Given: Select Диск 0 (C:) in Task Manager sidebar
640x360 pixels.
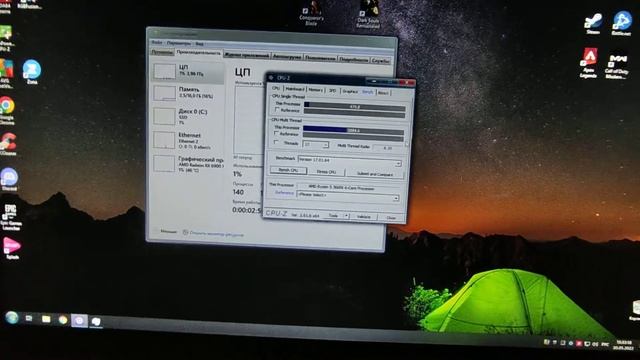Looking at the screenshot, I should pyautogui.click(x=188, y=117).
